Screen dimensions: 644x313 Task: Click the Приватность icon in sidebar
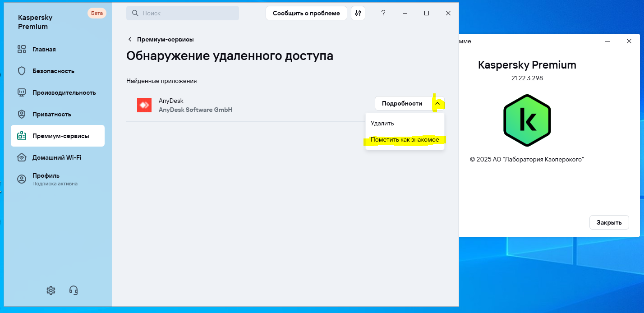click(22, 114)
